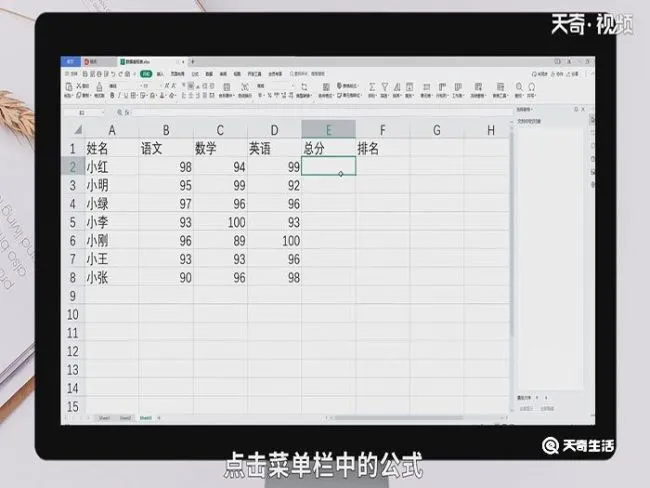
Task: Click the 89 cell in 小刚's row
Action: (x=220, y=240)
